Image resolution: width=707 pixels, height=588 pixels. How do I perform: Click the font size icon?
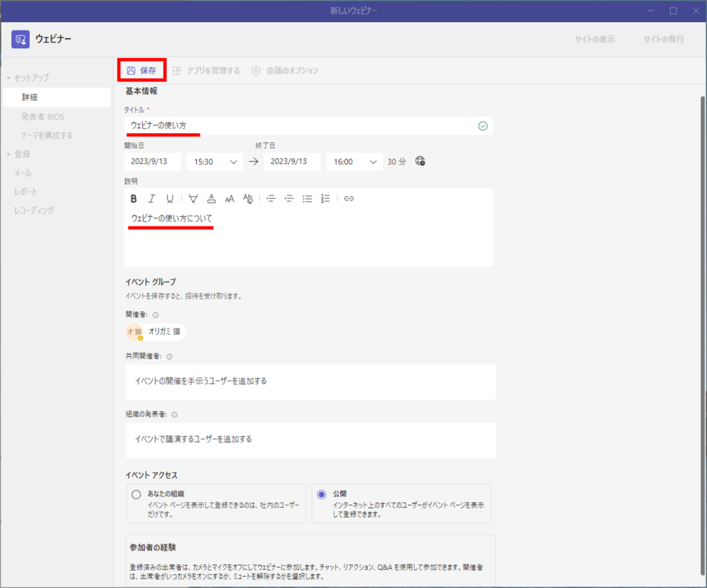pyautogui.click(x=230, y=199)
